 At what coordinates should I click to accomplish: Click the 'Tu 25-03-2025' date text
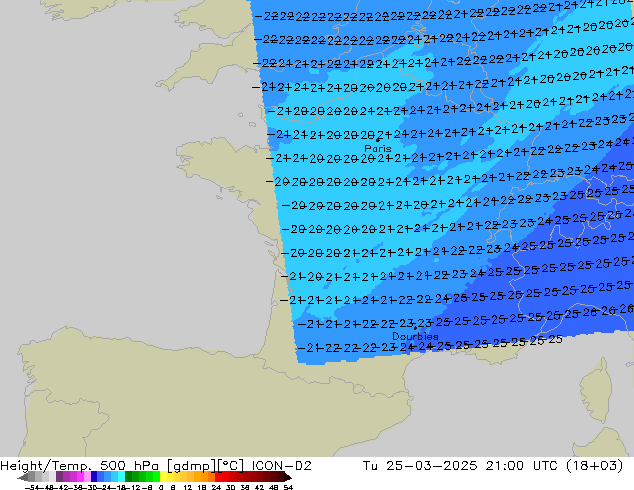pos(420,466)
